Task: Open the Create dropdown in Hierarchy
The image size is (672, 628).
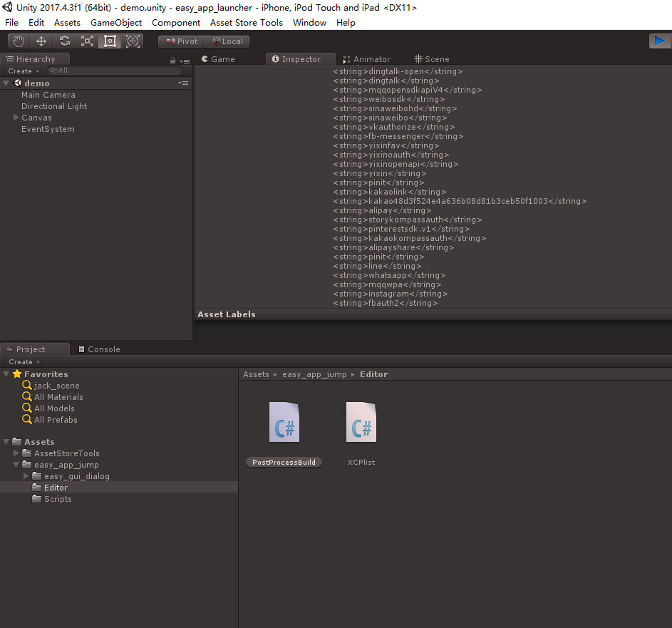Action: [21, 71]
